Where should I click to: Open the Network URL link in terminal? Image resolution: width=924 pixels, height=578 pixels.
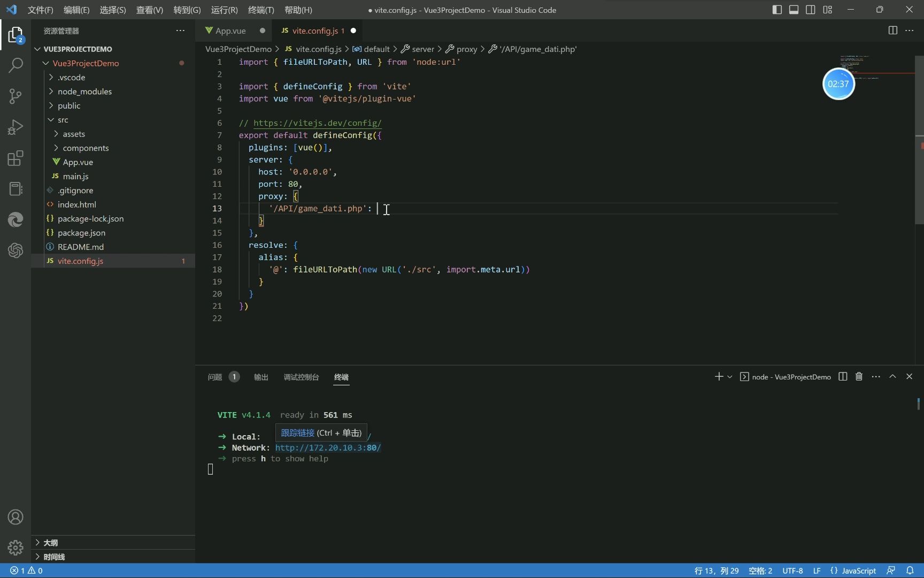[x=328, y=447]
